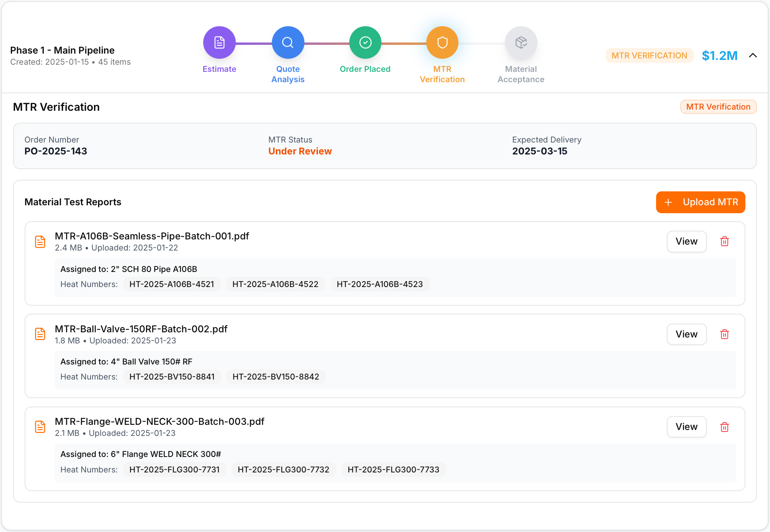This screenshot has width=770, height=532.
Task: Delete MTR-Ball-Valve-150RF-Batch-002.pdf via trash icon
Action: (x=724, y=334)
